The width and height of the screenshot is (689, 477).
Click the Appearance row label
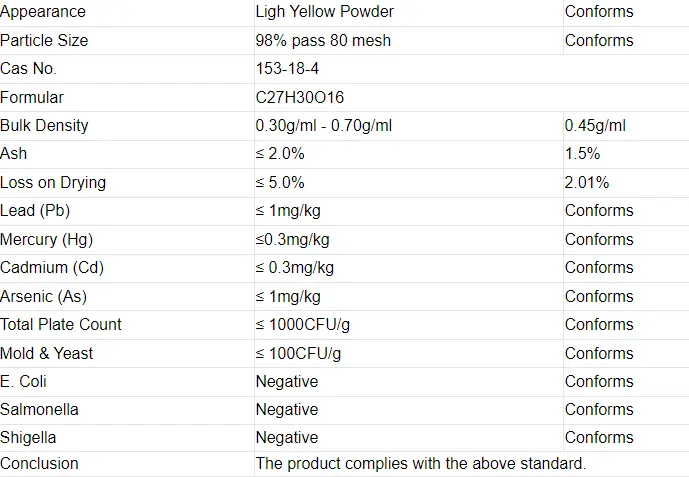pos(43,11)
